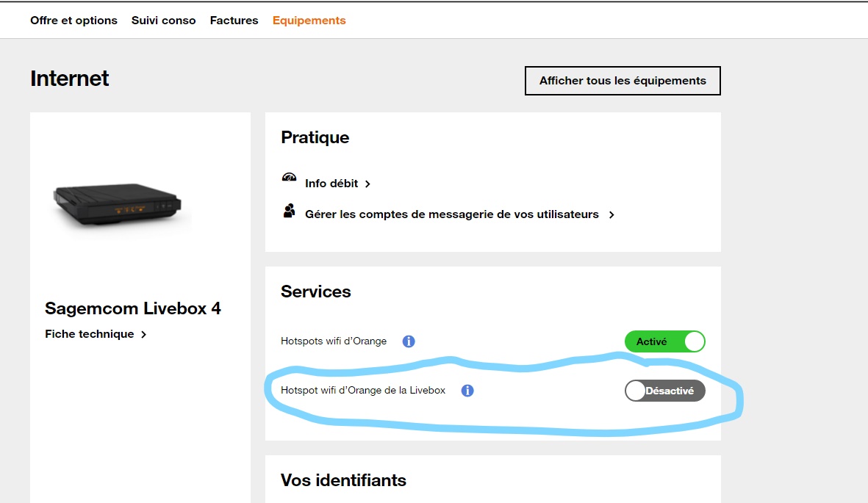Enable Hotspot wifi d'Orange de la Livebox toggle
Image resolution: width=868 pixels, height=503 pixels.
point(665,391)
